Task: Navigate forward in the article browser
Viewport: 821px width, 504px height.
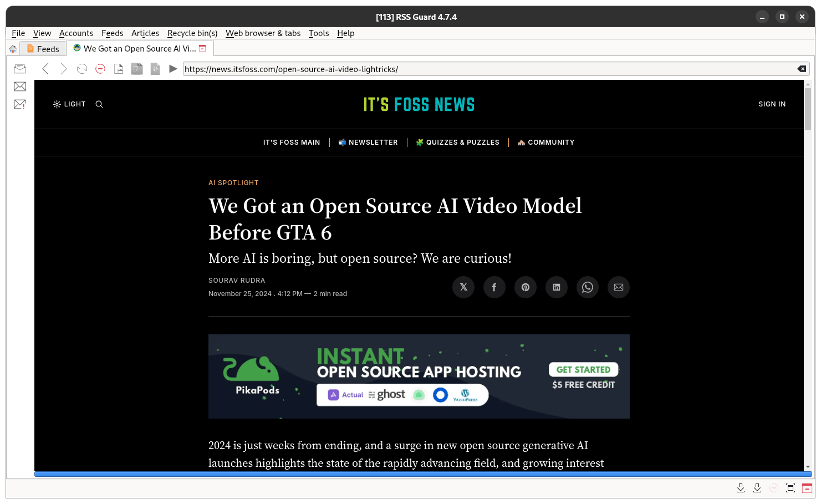Action: 63,68
